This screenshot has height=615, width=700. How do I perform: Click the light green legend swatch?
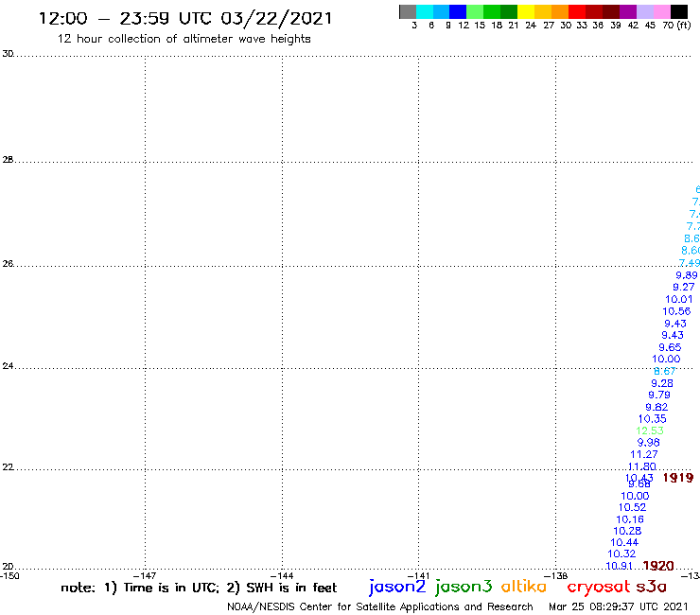click(475, 11)
